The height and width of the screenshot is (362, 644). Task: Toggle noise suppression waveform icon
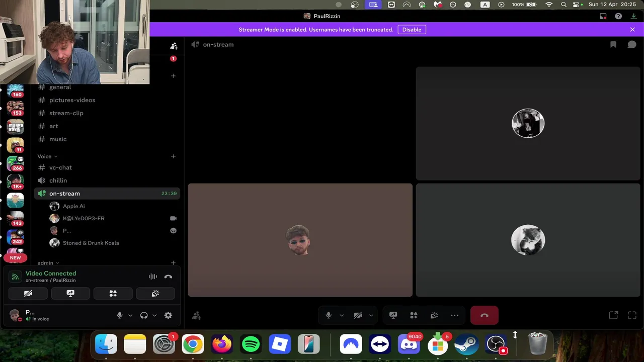pos(153,277)
